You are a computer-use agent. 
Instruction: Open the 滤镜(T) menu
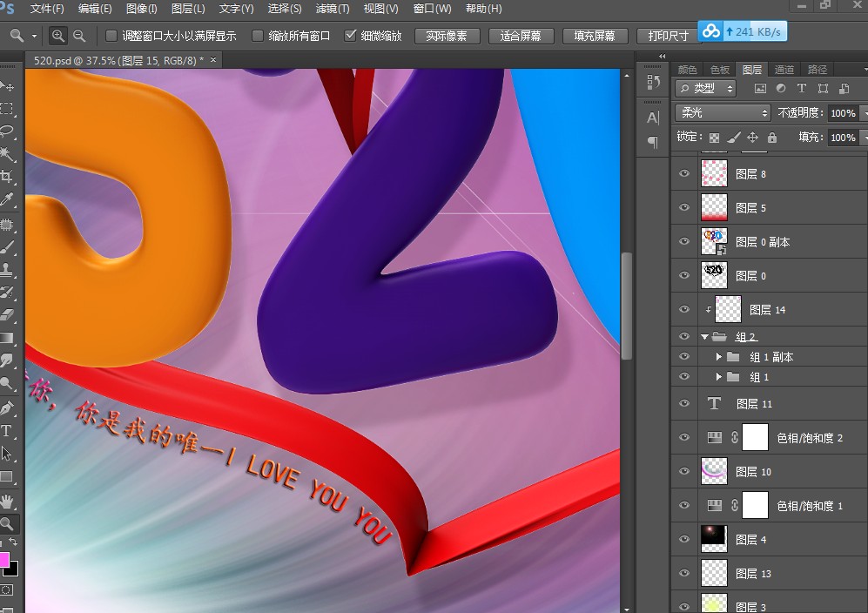[x=333, y=9]
